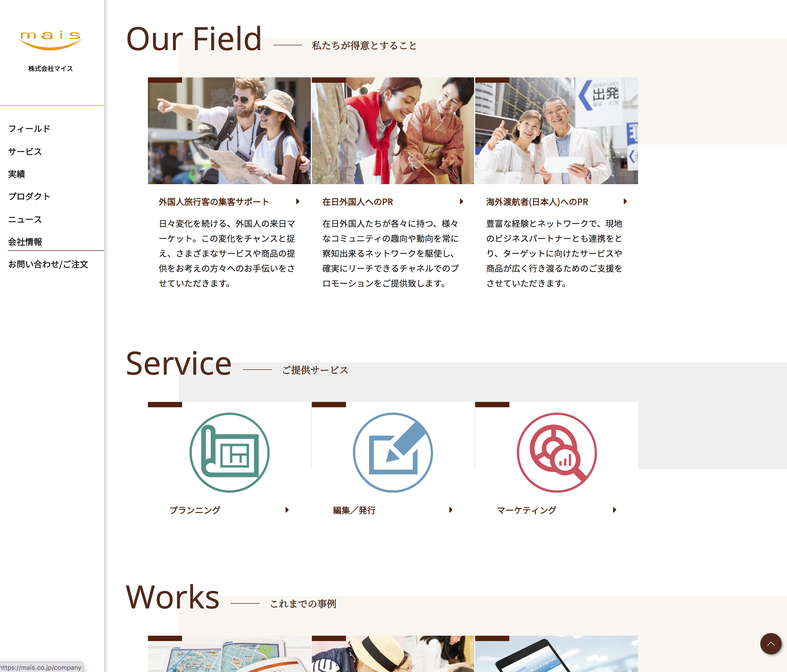Click the back-to-top arrow button
Image resolution: width=787 pixels, height=672 pixels.
[x=771, y=643]
